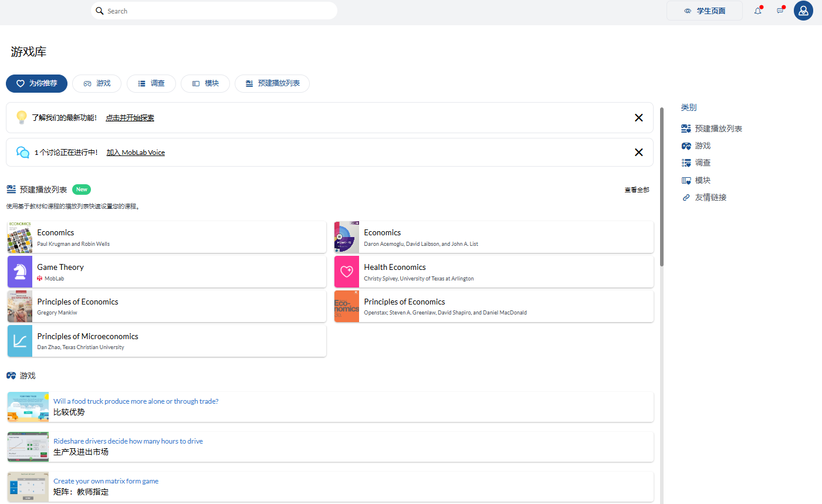822x504 pixels.
Task: Click the 加入 MobLab Voice link
Action: [136, 153]
